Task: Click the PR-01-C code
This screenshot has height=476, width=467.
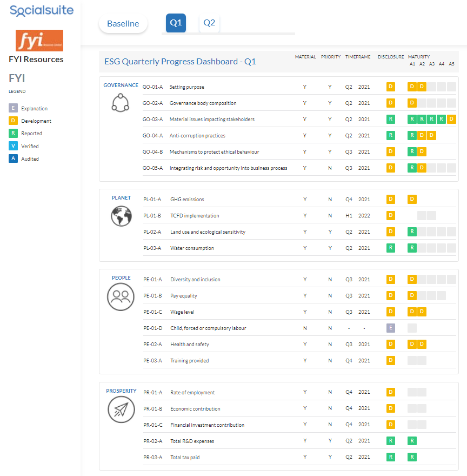Action: click(x=152, y=425)
